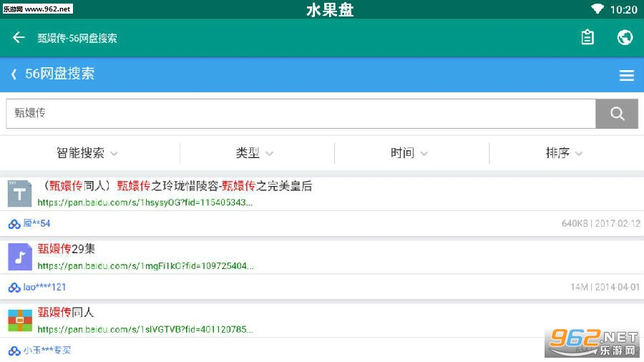This screenshot has height=362, width=644.
Task: Click the Baidu cloud icon beside lao****121
Action: (x=14, y=288)
